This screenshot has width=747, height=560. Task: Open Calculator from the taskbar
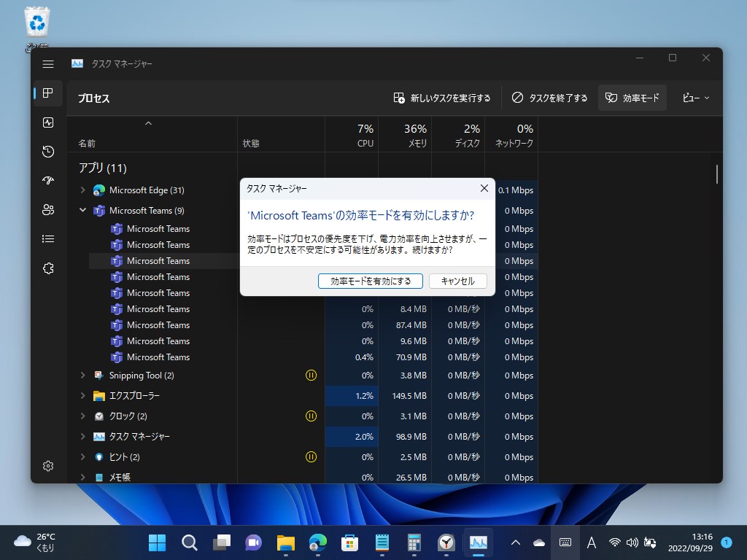[x=414, y=542]
